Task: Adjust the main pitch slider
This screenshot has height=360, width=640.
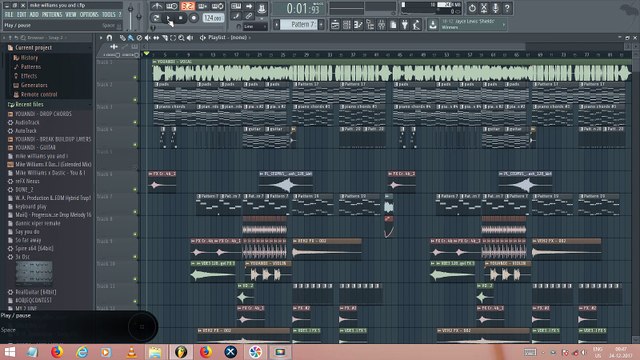Action: point(139,16)
